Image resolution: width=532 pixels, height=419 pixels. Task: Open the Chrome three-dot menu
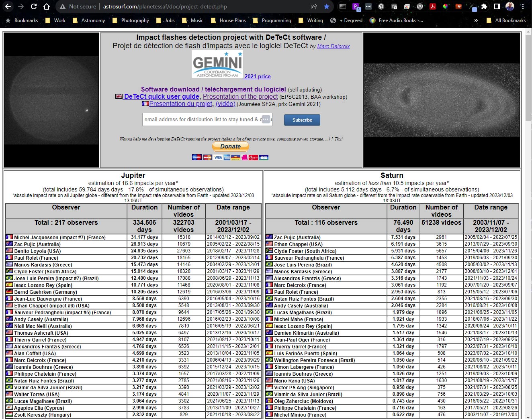click(x=524, y=6)
